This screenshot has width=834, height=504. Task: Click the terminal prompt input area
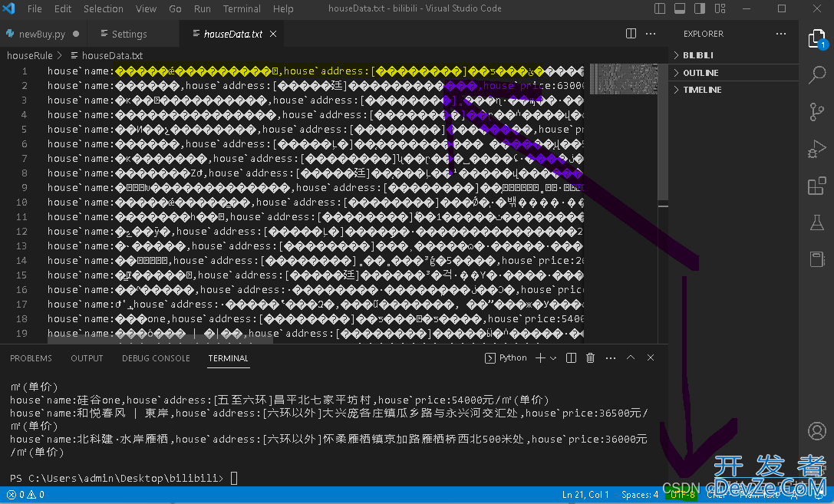pyautogui.click(x=234, y=478)
